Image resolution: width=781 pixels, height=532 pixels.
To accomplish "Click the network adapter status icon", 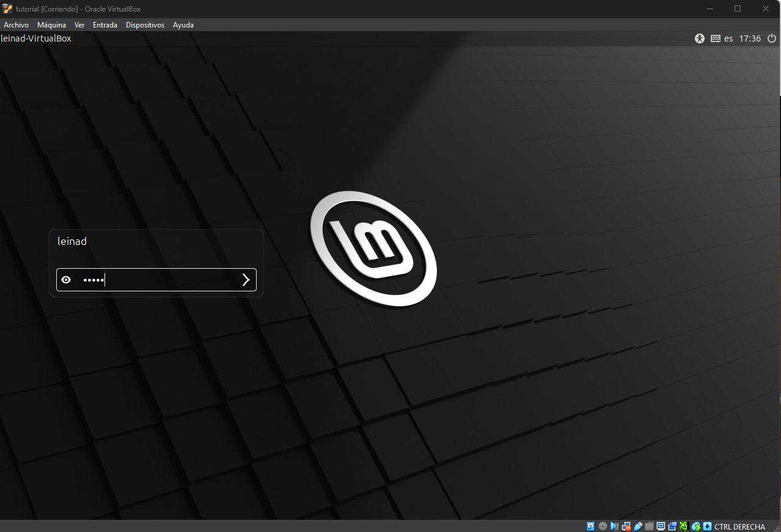I will click(x=626, y=527).
